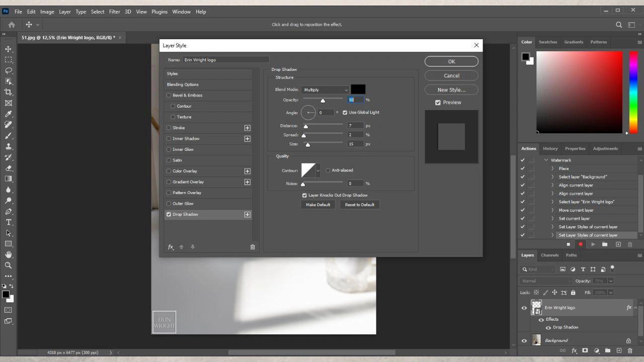Screen dimensions: 644x362
Task: Click the red Begin Recording button
Action: click(x=581, y=244)
